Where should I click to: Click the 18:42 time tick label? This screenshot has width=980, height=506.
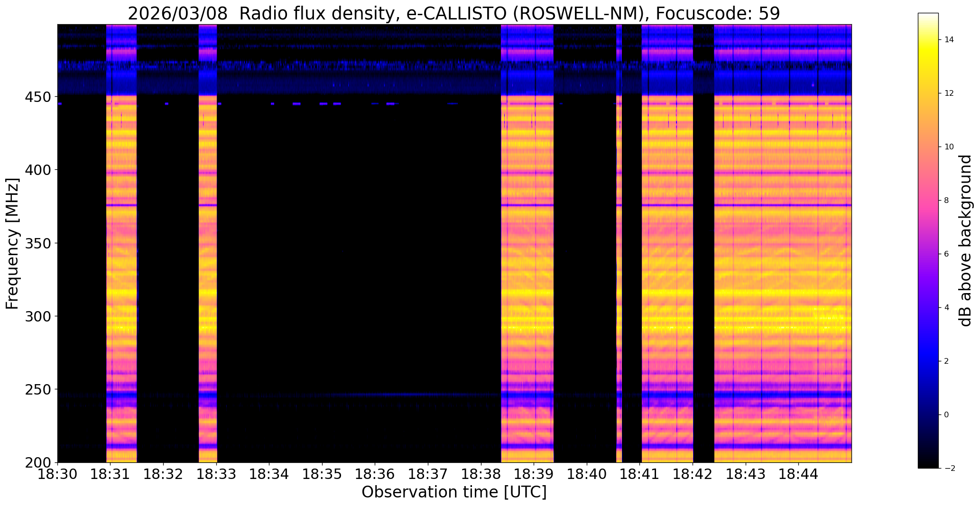693,474
